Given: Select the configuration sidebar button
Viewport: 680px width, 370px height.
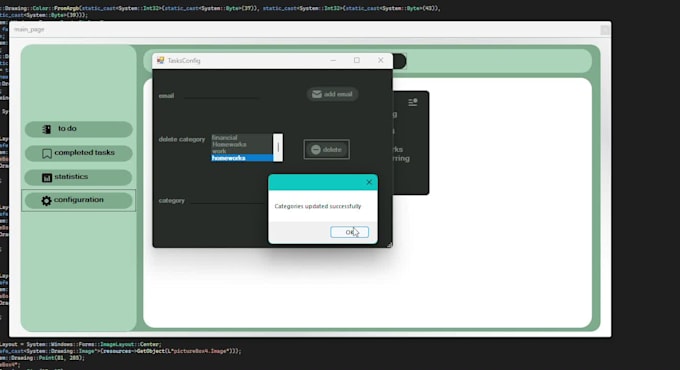Looking at the screenshot, I should pyautogui.click(x=78, y=200).
